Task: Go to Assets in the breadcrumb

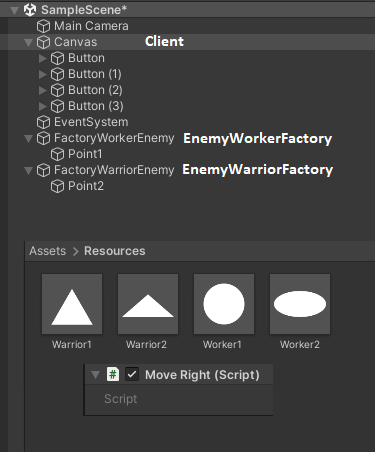Action: coord(48,251)
